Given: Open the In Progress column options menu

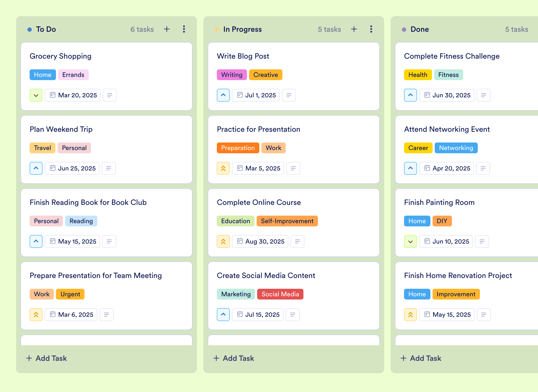Looking at the screenshot, I should pyautogui.click(x=371, y=29).
